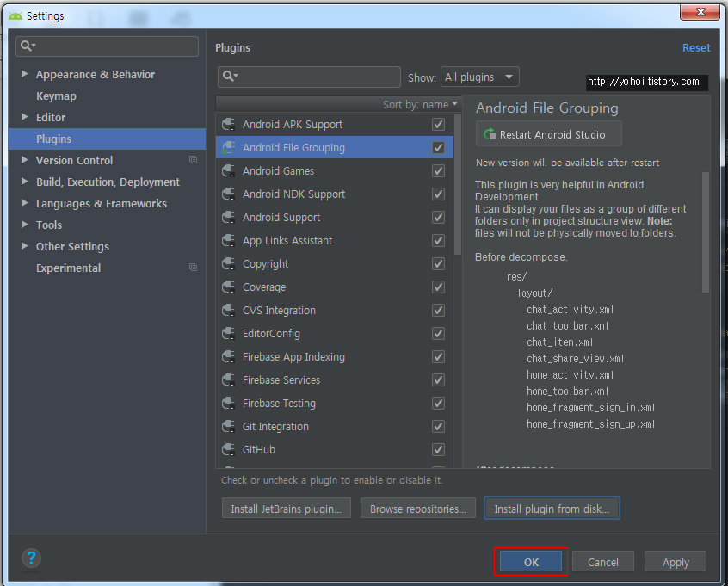Click the settings search magnifier icon

28,46
